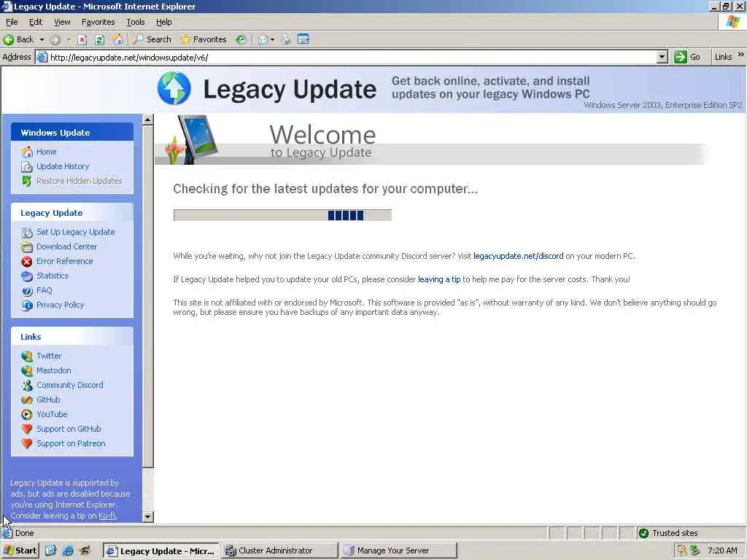Click the Print toolbar icon
This screenshot has height=560, width=747.
285,39
